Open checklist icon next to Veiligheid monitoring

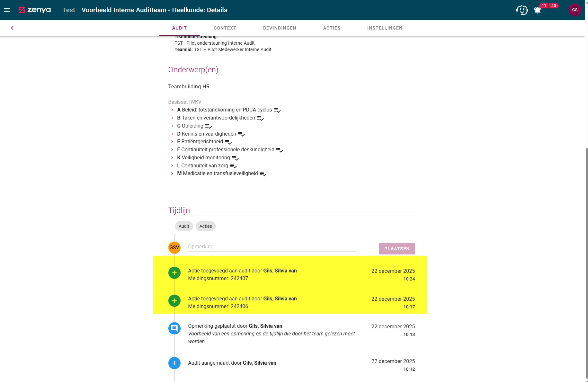point(235,158)
